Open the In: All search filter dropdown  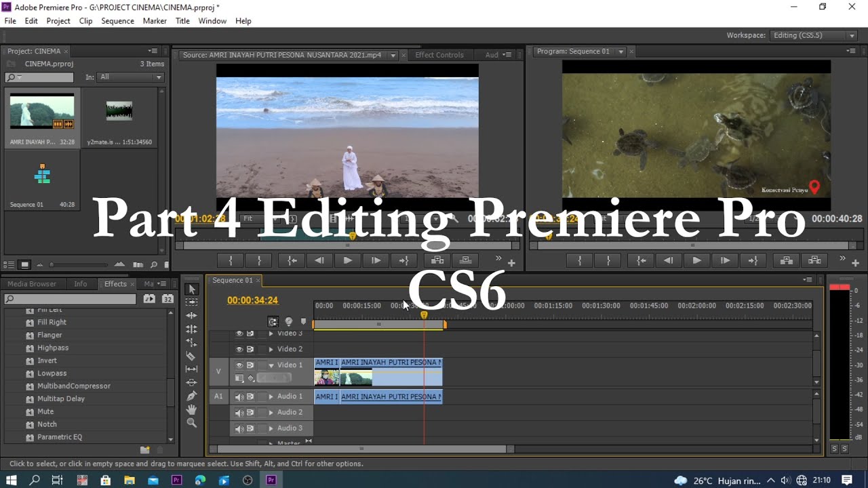coord(131,77)
